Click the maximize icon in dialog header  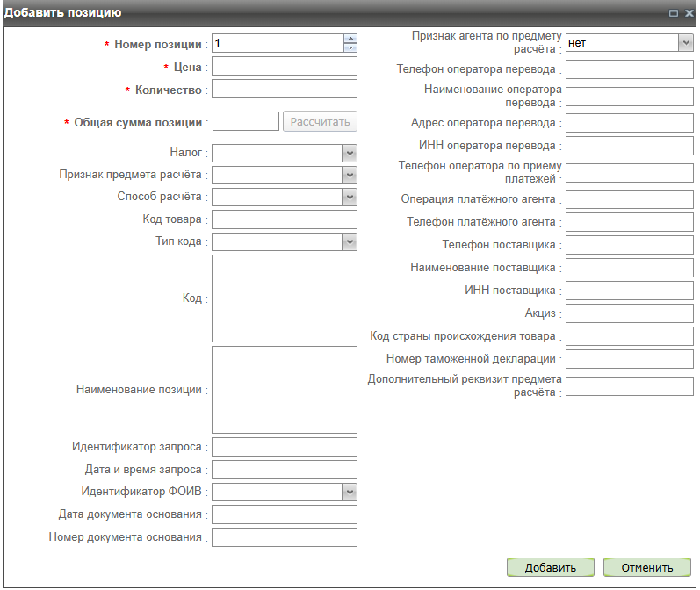(673, 13)
